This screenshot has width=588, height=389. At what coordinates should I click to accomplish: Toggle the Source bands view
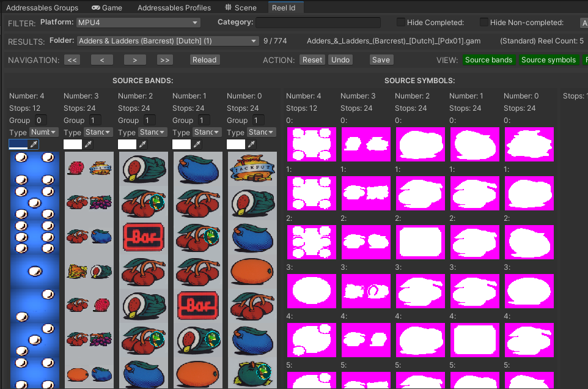point(488,60)
